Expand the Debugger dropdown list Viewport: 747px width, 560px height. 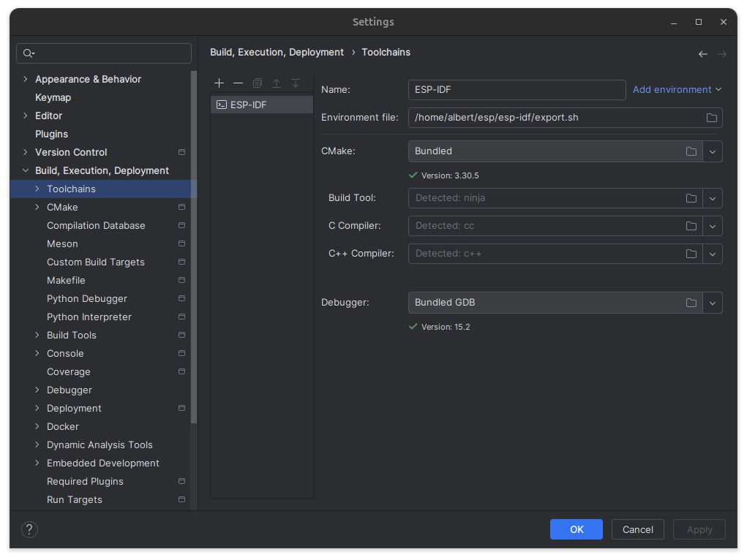tap(713, 303)
